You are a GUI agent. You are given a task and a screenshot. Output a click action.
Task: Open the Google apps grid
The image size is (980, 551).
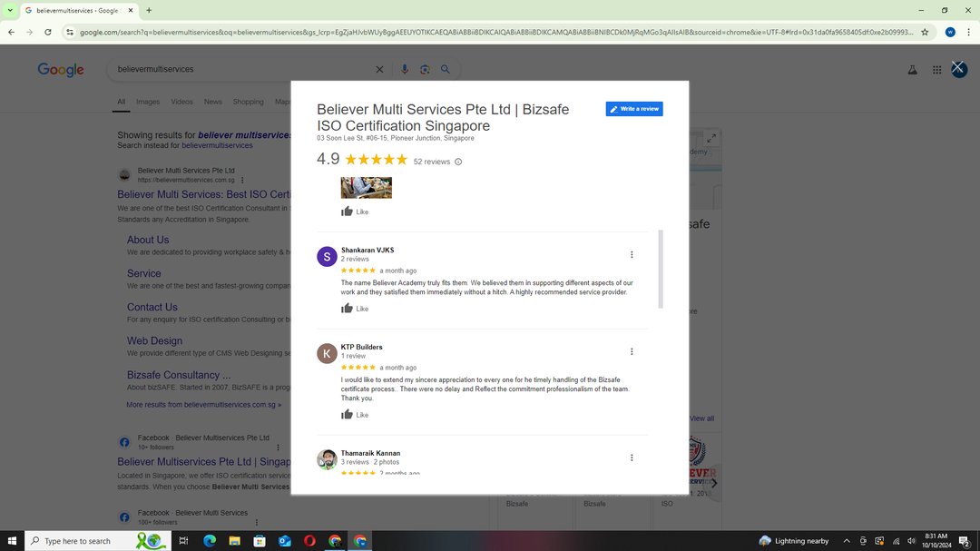coord(936,70)
